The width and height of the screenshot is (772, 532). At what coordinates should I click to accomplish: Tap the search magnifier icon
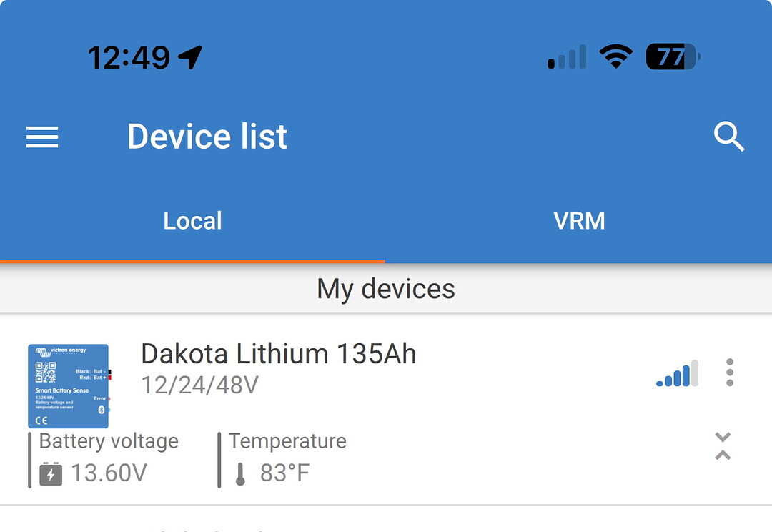[729, 137]
